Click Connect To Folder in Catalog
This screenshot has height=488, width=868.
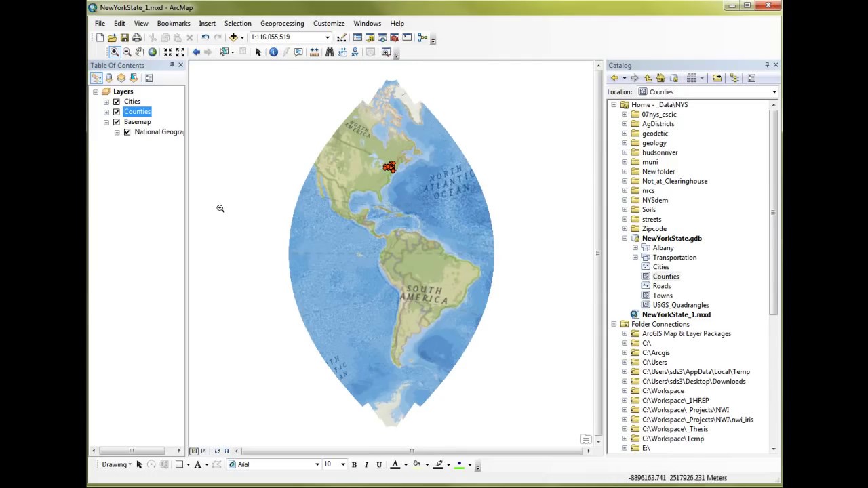[x=717, y=78]
